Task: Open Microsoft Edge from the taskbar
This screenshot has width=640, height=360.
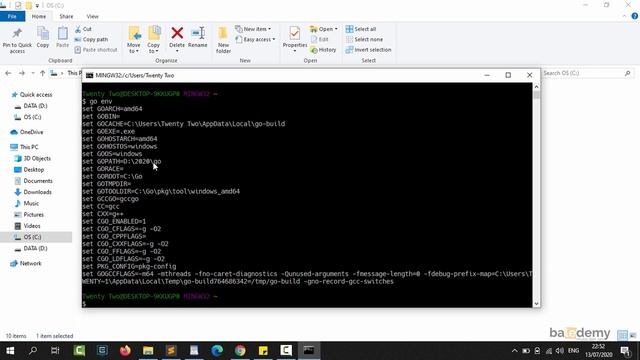Action: [x=217, y=351]
